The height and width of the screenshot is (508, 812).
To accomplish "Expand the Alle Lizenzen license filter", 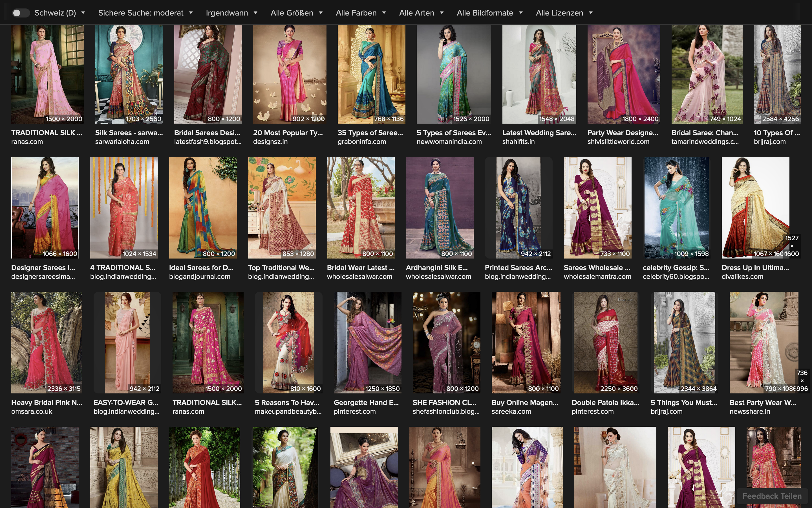I will tap(564, 13).
